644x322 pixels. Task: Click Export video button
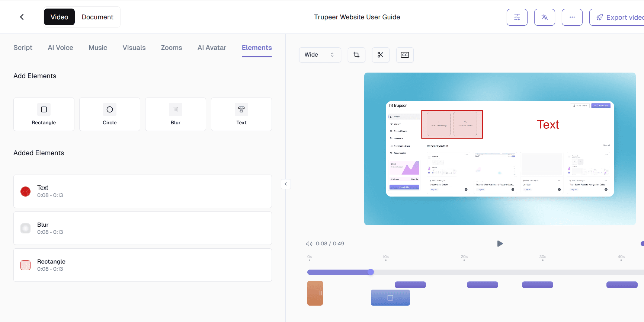(x=617, y=17)
